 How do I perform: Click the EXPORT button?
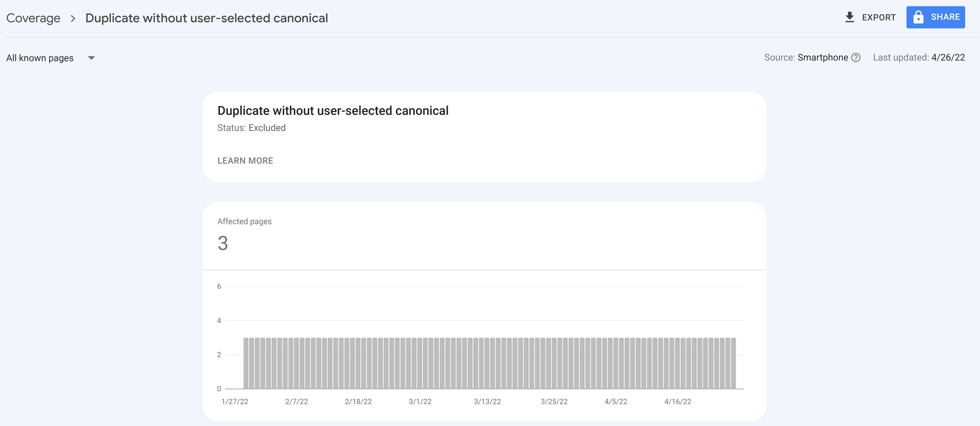point(870,17)
